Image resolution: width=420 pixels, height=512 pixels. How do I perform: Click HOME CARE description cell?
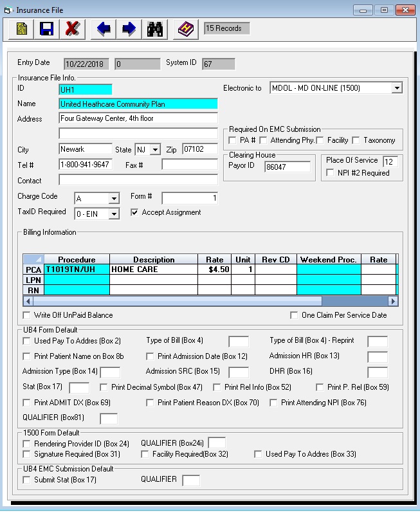click(154, 270)
